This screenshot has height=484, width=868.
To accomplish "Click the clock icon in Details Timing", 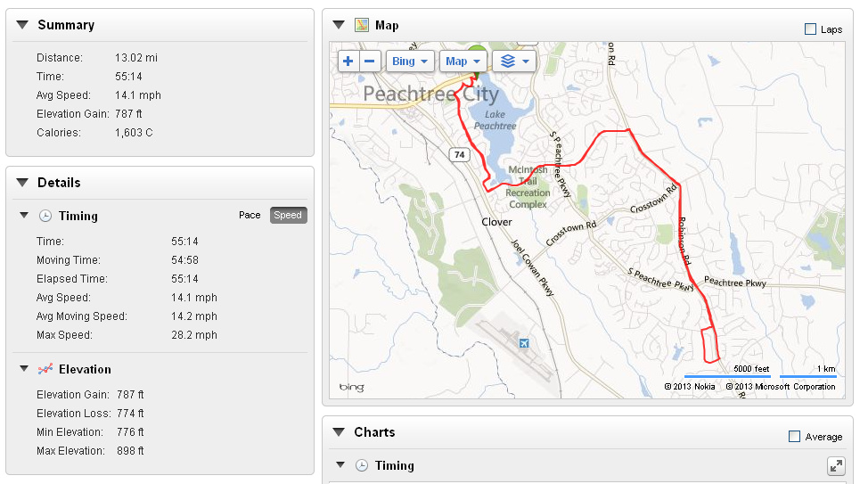I will tap(45, 216).
